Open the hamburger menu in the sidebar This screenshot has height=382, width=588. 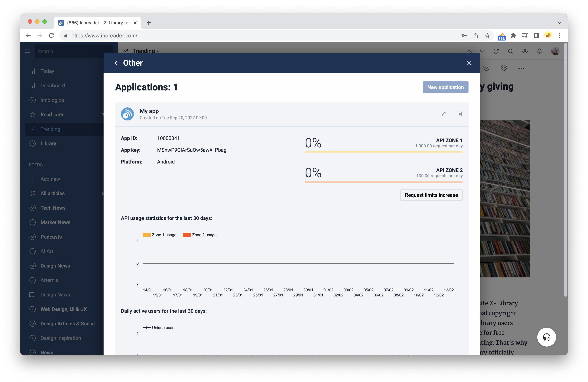pyautogui.click(x=27, y=51)
